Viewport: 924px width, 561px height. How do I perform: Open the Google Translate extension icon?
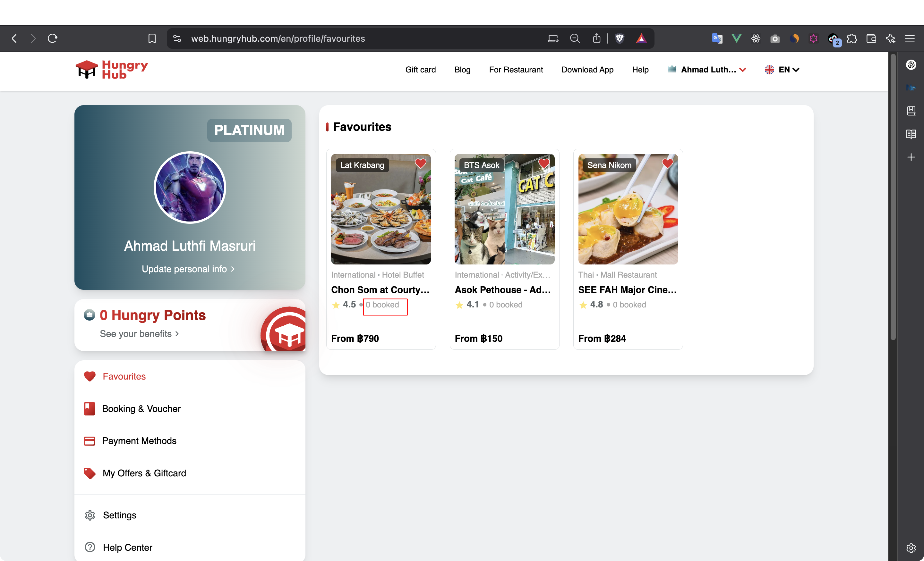(x=717, y=38)
